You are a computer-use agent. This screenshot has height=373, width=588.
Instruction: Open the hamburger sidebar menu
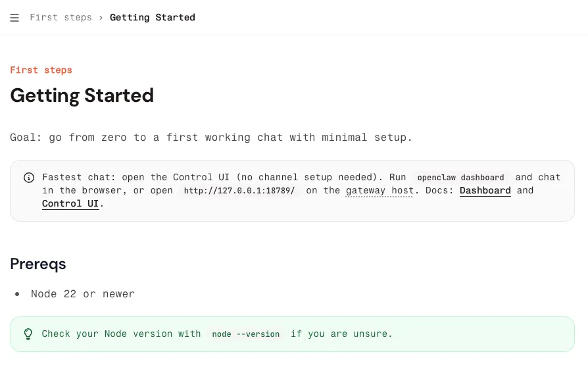pos(14,18)
